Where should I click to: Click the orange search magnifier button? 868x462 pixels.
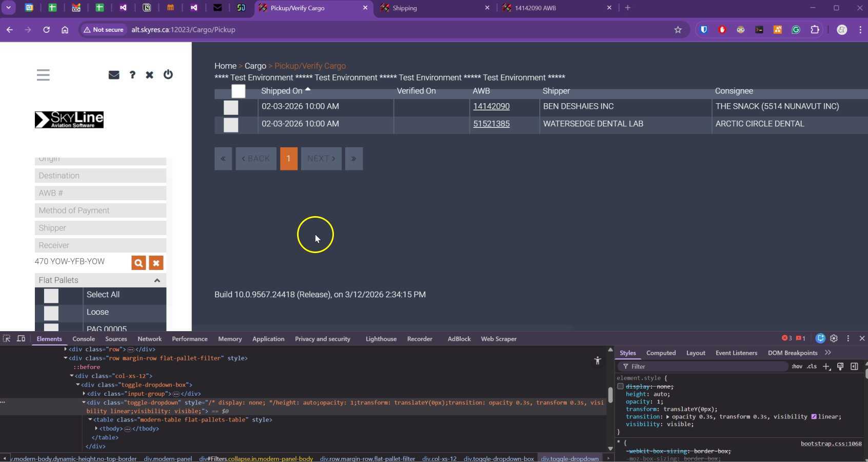(x=139, y=263)
